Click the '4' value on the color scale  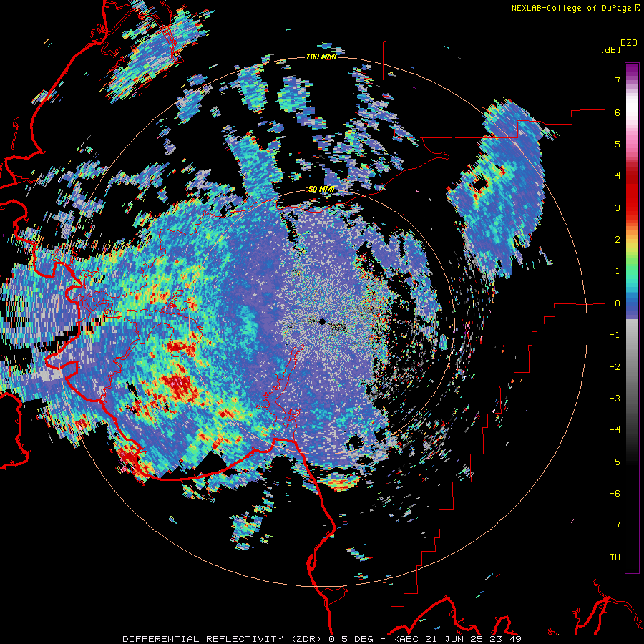[618, 176]
